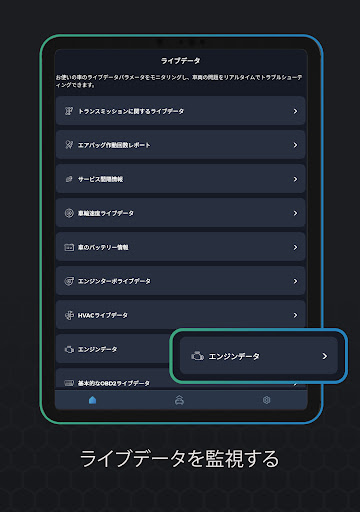Open the settings gear tab

click(266, 400)
